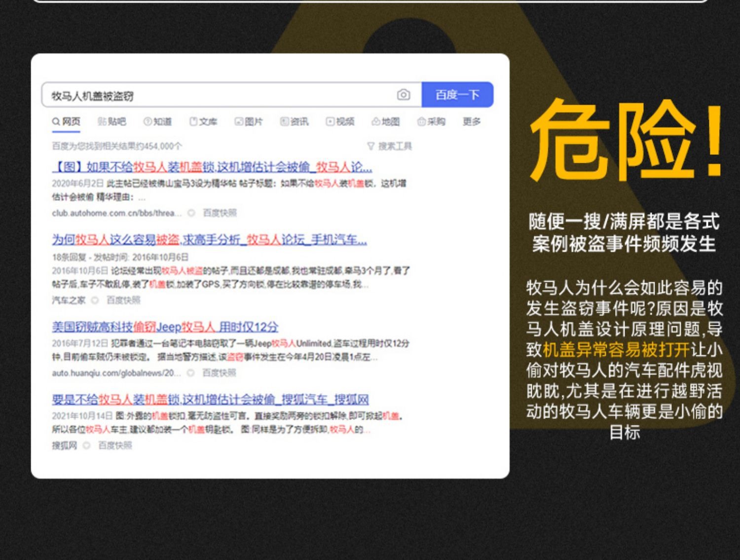Click the text 百度为您找到相关结果约454,000个

(x=117, y=146)
